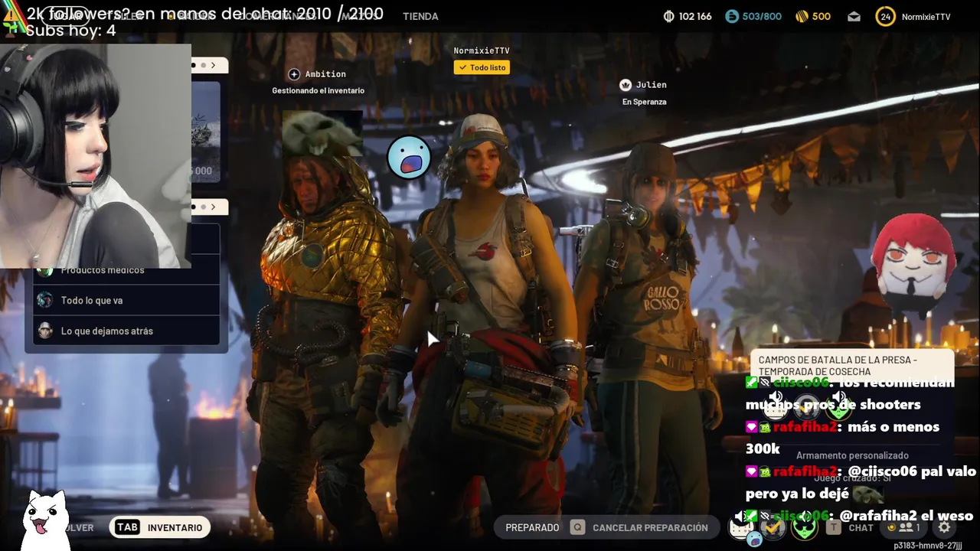980x551 pixels.
Task: Toggle the Todo listo ready badge
Action: [x=482, y=67]
